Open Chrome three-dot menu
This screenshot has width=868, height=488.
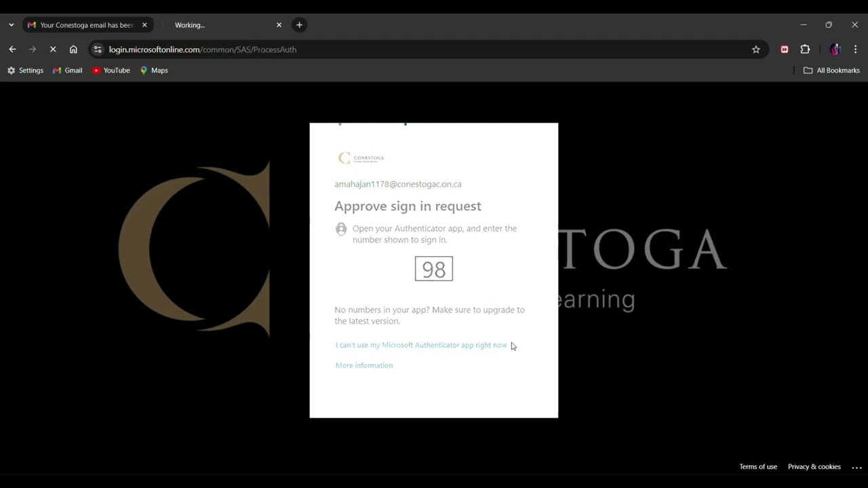[856, 49]
